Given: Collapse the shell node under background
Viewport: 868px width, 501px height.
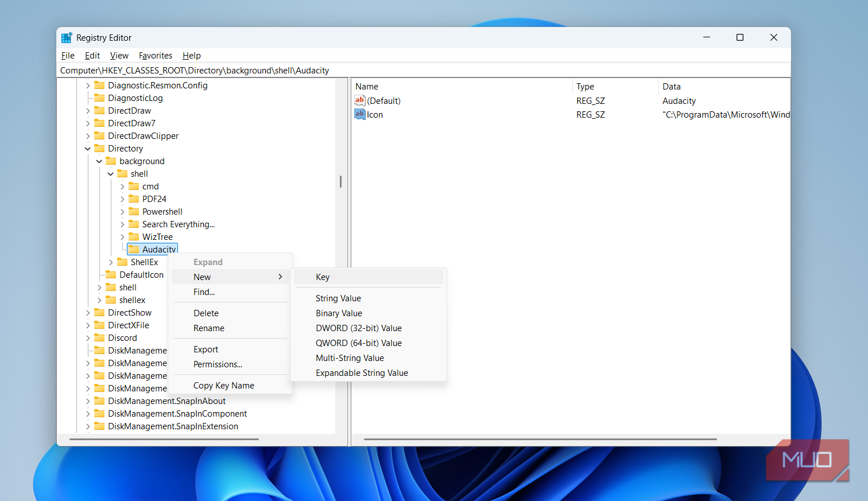Looking at the screenshot, I should [x=111, y=174].
